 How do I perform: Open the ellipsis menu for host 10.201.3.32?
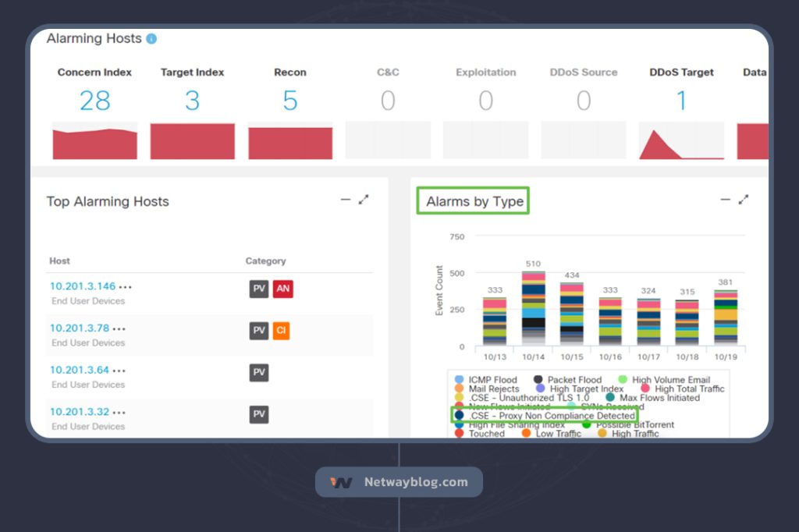[119, 412]
